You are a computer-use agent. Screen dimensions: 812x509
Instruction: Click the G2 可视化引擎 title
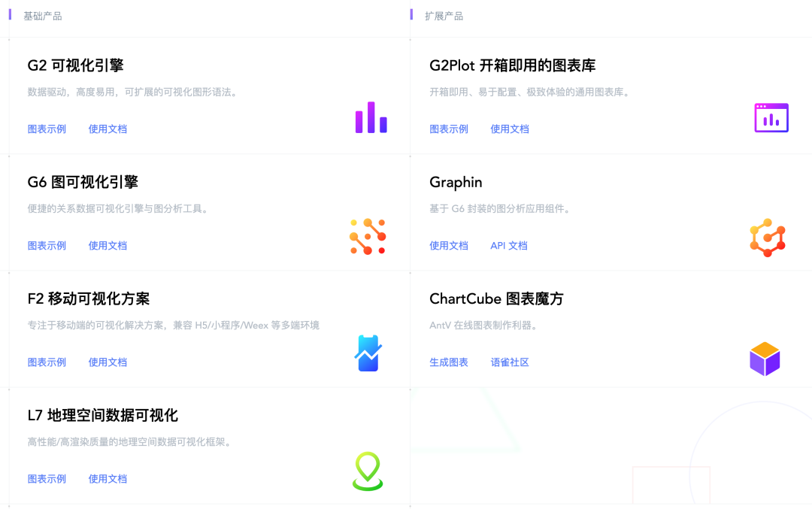pyautogui.click(x=76, y=65)
